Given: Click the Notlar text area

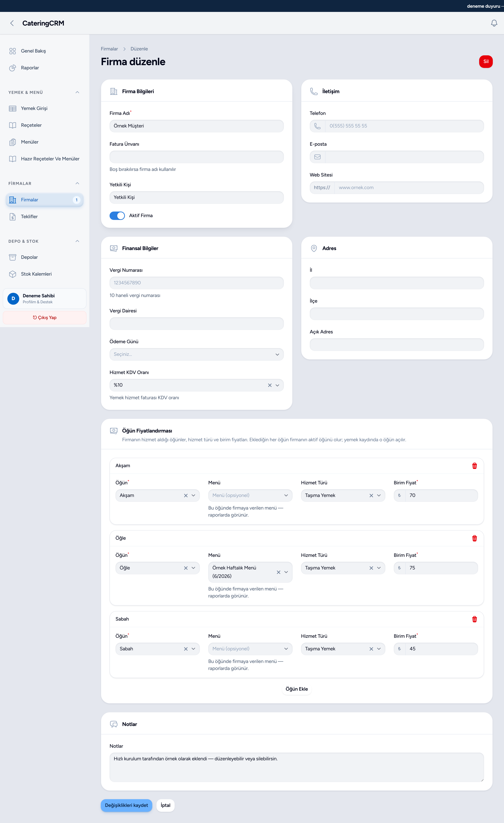Looking at the screenshot, I should tap(297, 767).
